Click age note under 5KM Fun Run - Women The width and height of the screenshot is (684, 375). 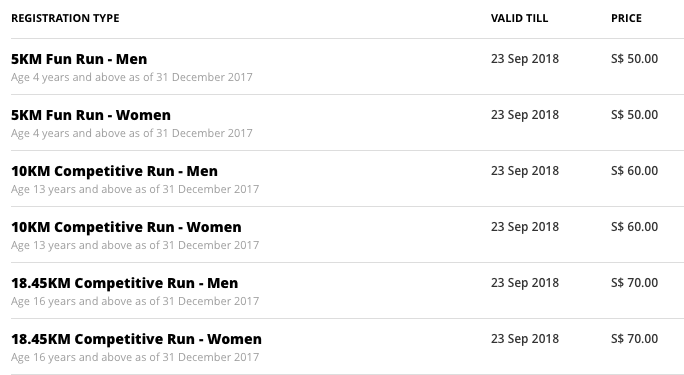(x=132, y=133)
